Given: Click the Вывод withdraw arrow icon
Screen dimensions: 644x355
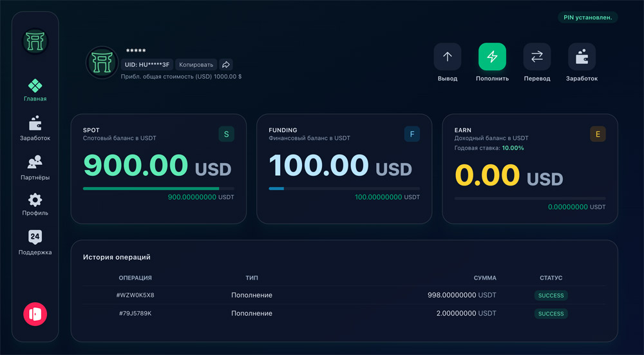Looking at the screenshot, I should [448, 57].
